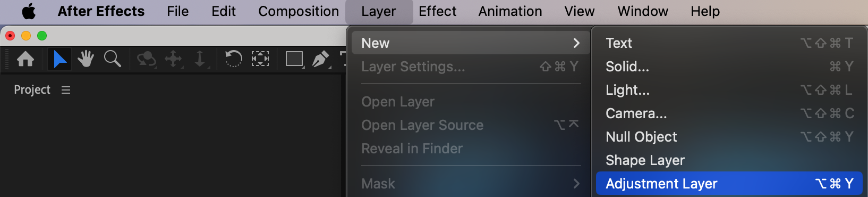Expand the Mask submenu arrow

[x=576, y=184]
